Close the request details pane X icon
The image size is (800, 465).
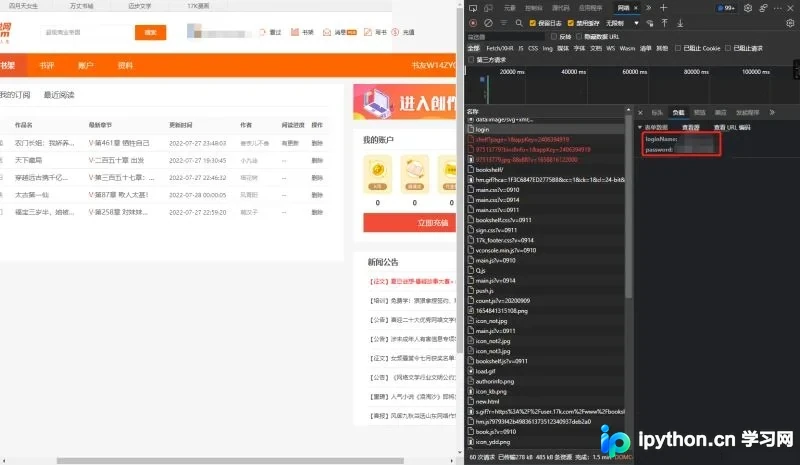pos(640,112)
